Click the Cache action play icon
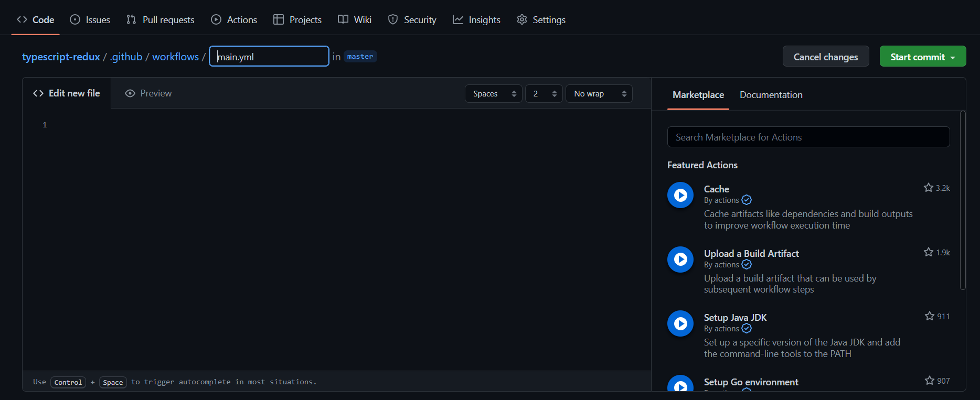 (680, 195)
